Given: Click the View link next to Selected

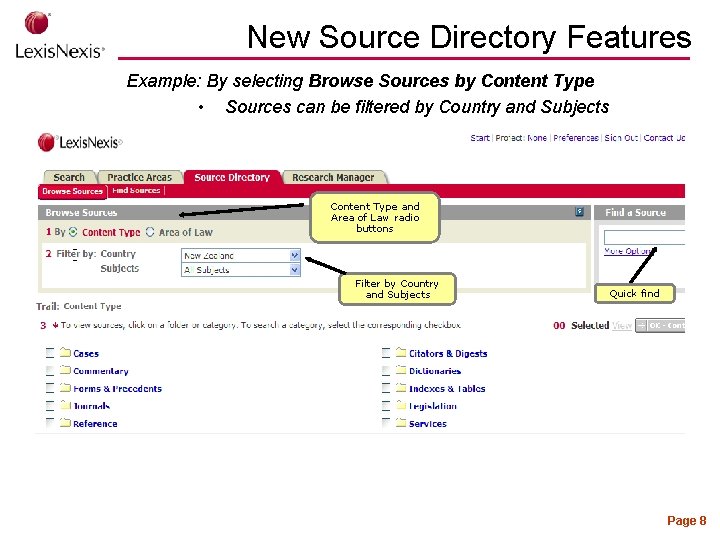Looking at the screenshot, I should (x=622, y=326).
